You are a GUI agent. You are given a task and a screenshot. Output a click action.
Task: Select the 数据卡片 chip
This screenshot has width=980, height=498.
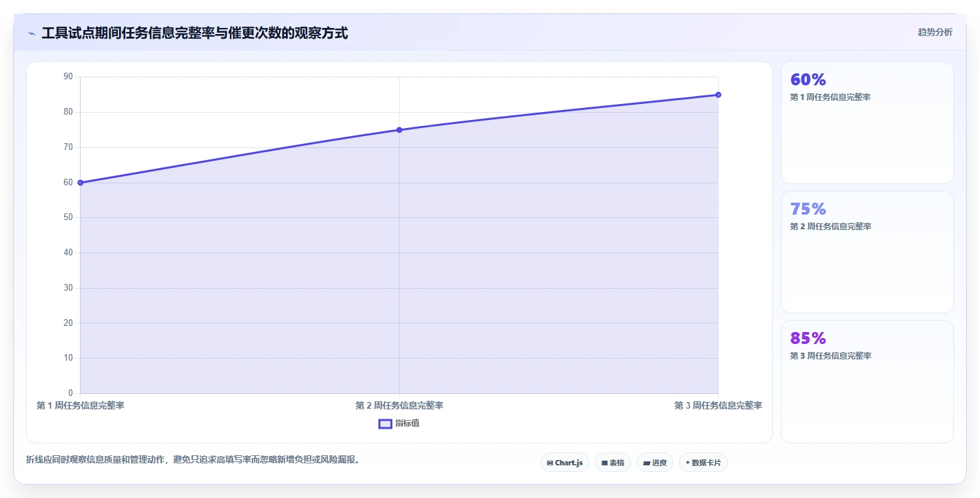[704, 463]
